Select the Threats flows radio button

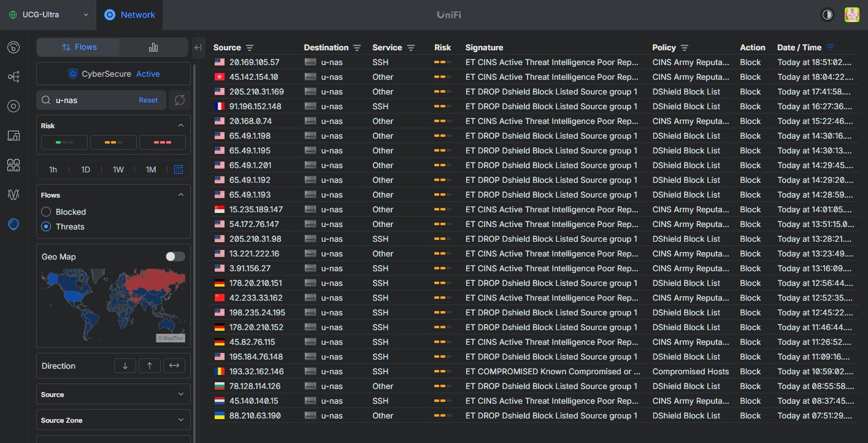(46, 226)
